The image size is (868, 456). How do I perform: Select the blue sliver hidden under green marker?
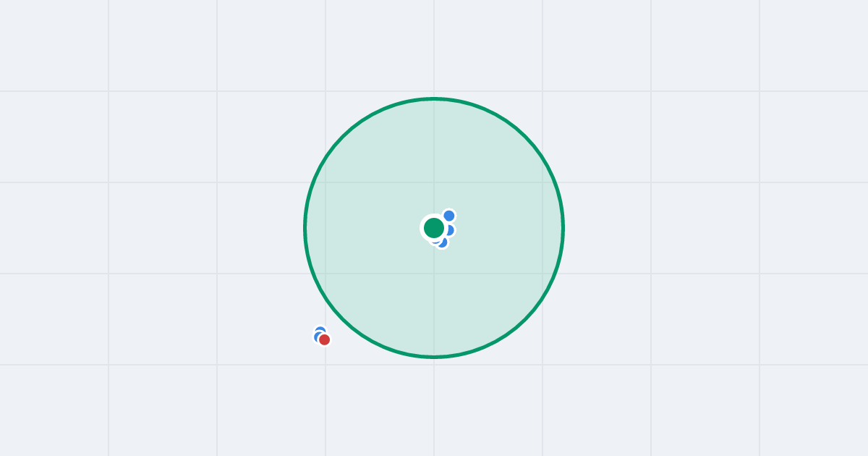tap(435, 241)
